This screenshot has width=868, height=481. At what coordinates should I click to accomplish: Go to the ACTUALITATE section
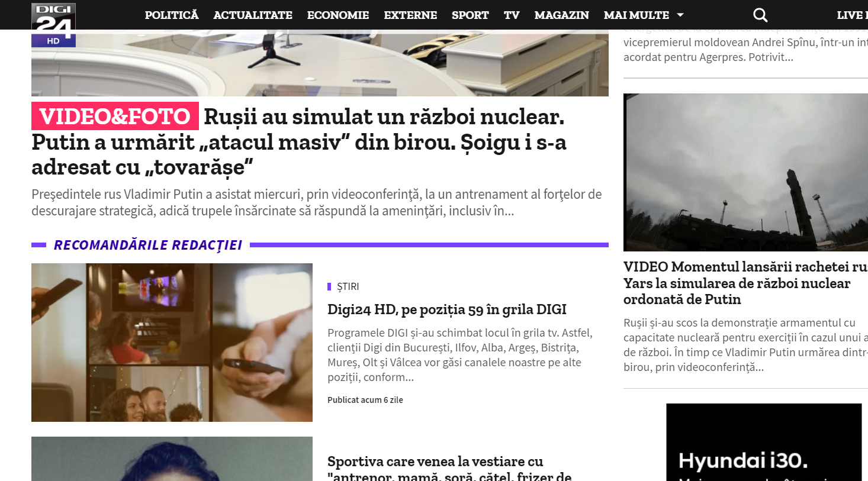[253, 15]
